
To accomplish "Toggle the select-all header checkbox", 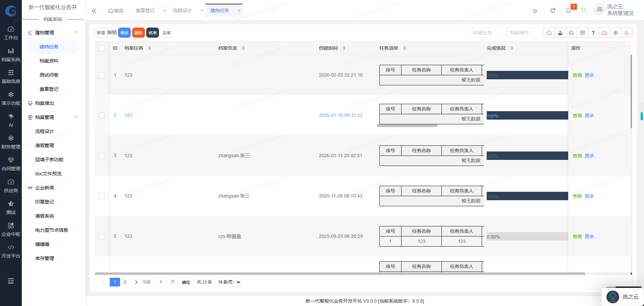I will tap(102, 48).
